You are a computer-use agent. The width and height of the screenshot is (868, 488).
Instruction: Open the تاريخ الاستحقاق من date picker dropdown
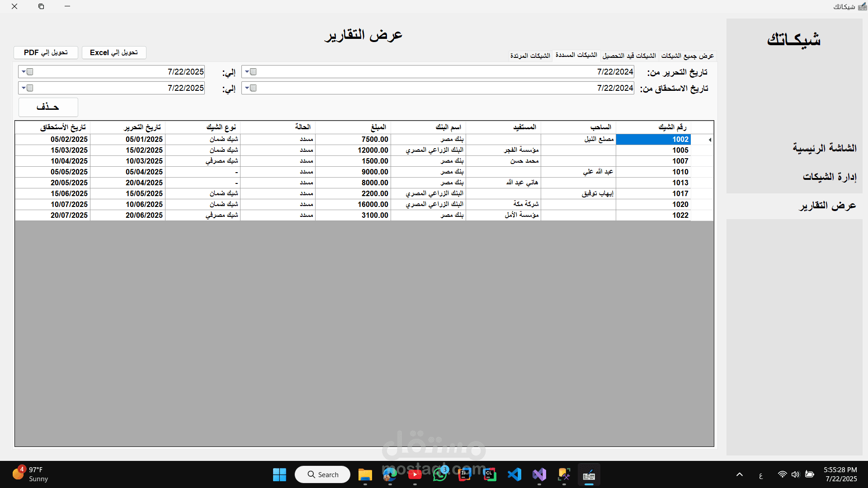247,88
